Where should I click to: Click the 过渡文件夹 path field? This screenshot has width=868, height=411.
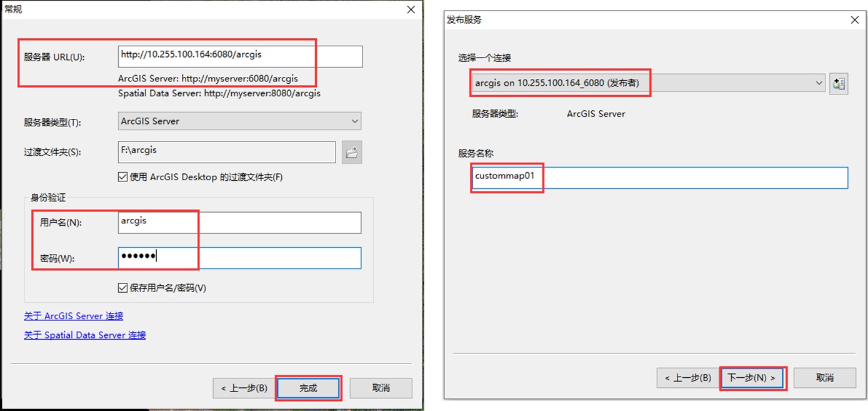point(227,152)
